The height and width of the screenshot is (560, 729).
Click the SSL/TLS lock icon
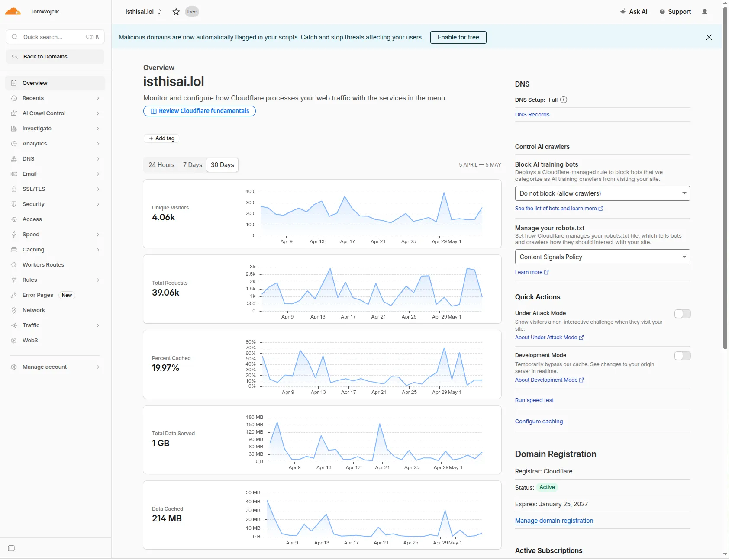click(x=14, y=189)
